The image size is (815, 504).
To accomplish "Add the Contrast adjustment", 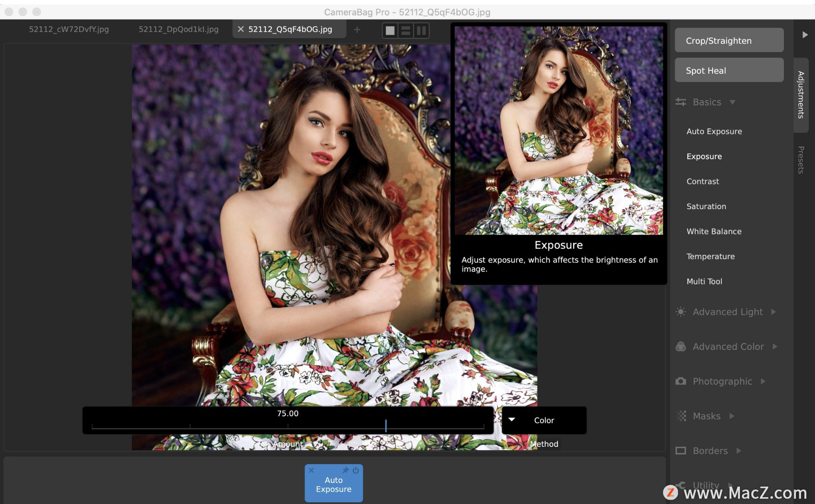I will (703, 182).
